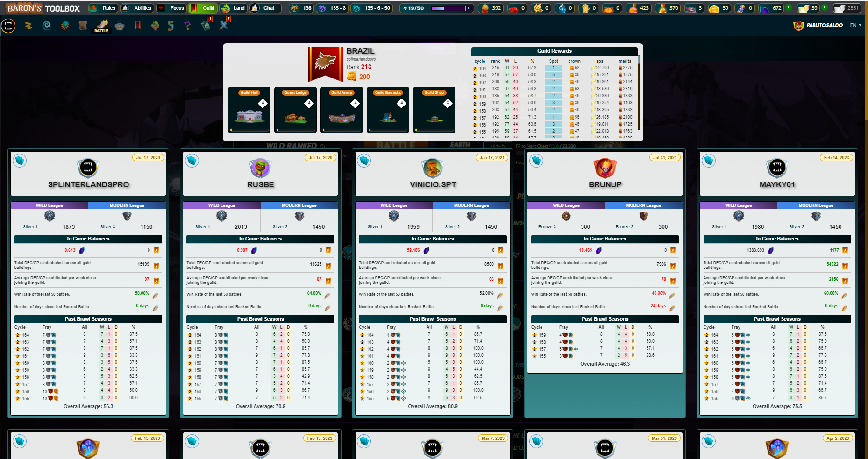Open the Guild Hall building
This screenshot has width=868, height=459.
pos(249,110)
